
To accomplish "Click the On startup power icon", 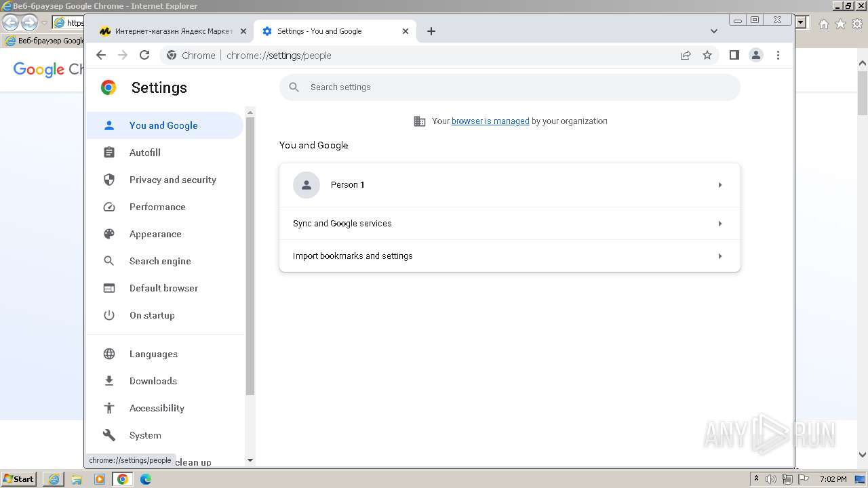I will tap(109, 315).
